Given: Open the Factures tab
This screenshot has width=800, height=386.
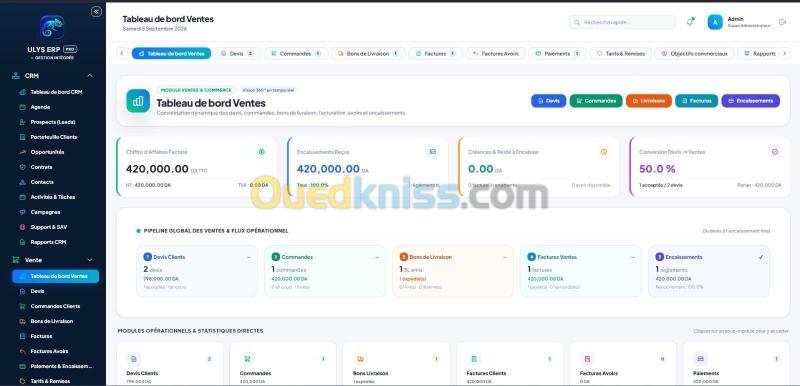Looking at the screenshot, I should [436, 53].
